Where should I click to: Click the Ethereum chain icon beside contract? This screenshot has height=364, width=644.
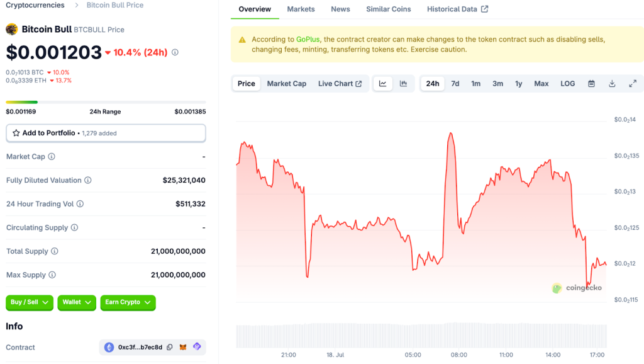[x=109, y=347]
